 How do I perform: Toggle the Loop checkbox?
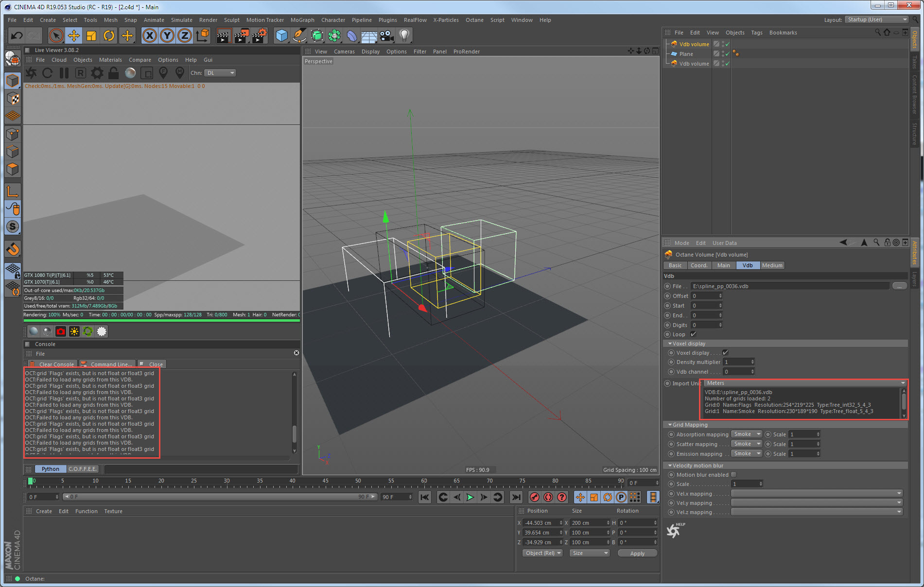(694, 334)
